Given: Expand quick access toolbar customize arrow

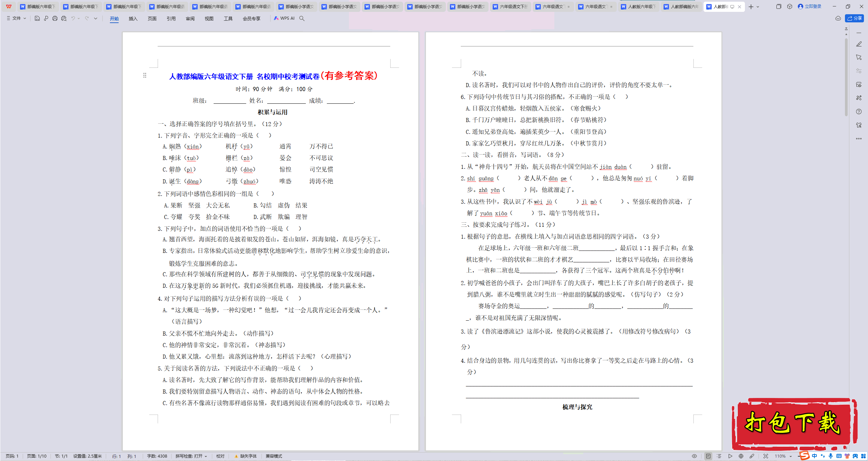Looking at the screenshot, I should [x=96, y=18].
